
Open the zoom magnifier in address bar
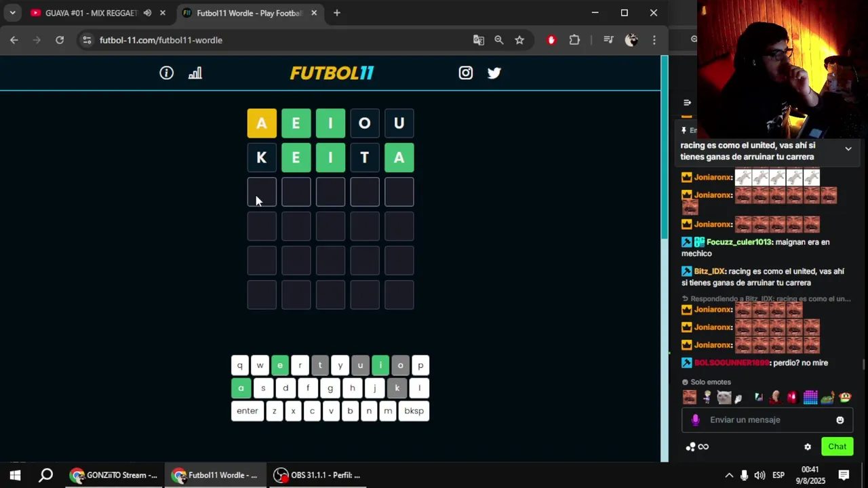point(499,40)
